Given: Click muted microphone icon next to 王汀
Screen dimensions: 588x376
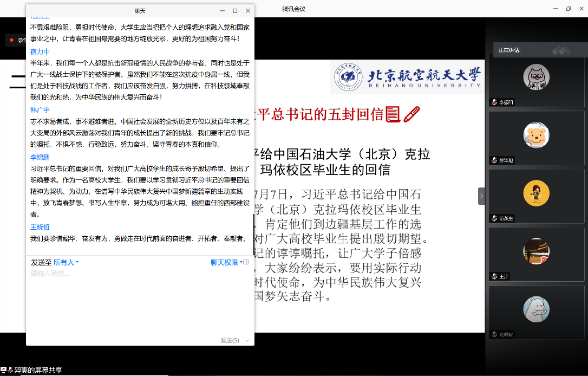Looking at the screenshot, I should click(x=494, y=276).
